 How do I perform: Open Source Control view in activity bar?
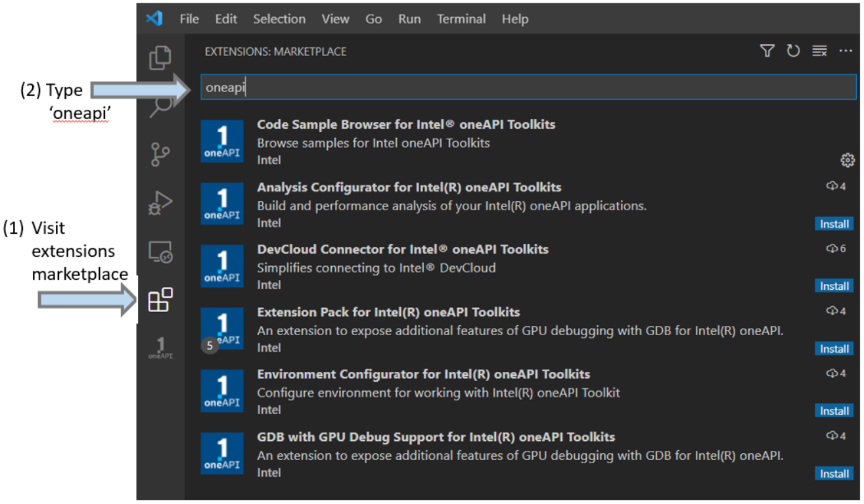coord(160,154)
